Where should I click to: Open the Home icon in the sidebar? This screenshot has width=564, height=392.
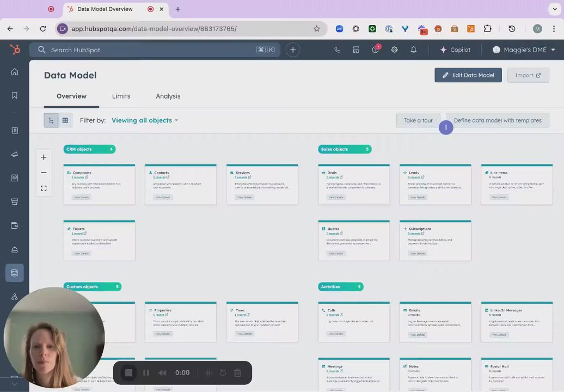coord(14,71)
